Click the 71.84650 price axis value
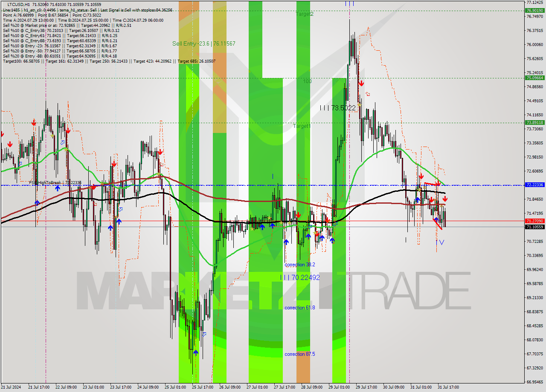Viewport: 546px width, 392px height. (x=535, y=199)
